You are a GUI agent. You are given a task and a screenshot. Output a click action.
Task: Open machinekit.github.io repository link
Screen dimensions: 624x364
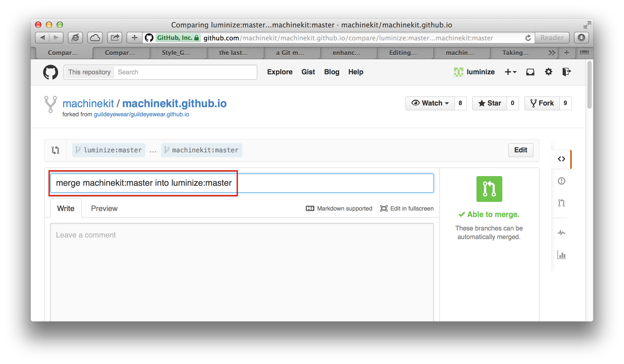(174, 103)
